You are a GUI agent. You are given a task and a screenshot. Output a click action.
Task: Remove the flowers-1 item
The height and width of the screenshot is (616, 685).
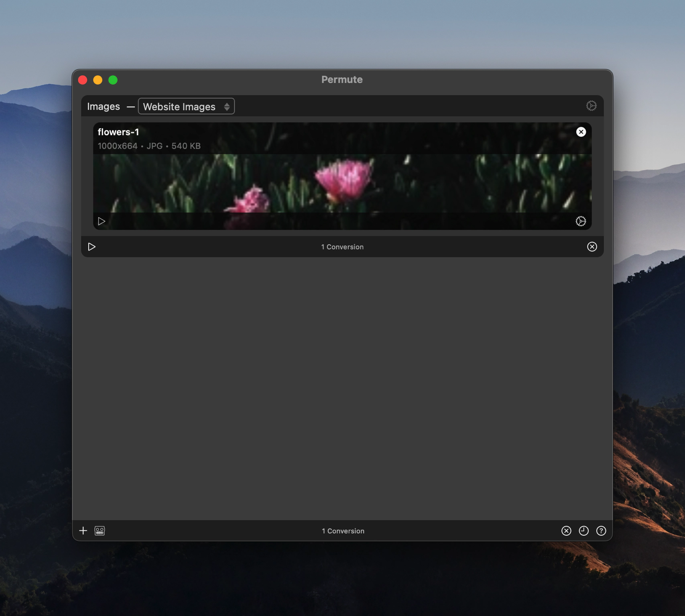point(581,132)
